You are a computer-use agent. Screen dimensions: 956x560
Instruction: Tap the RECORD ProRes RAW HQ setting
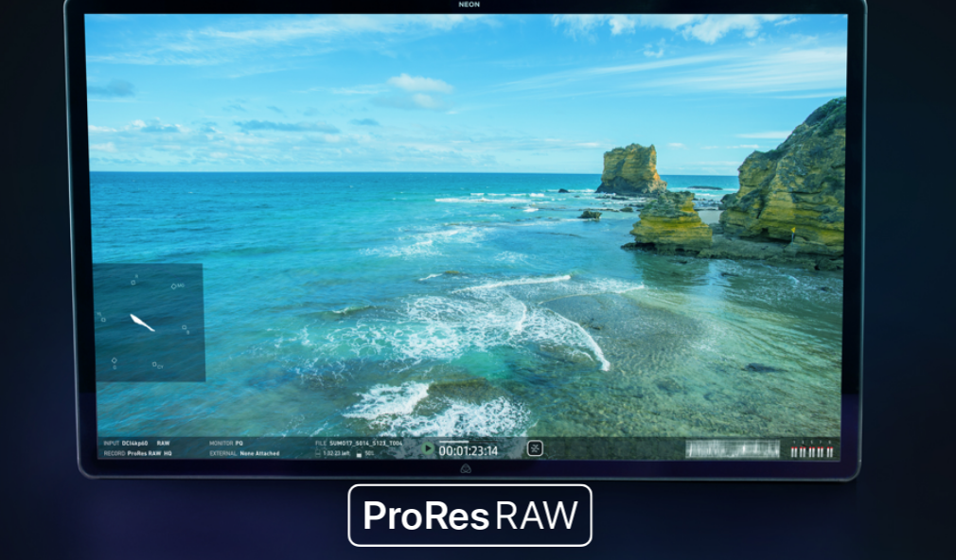point(138,453)
